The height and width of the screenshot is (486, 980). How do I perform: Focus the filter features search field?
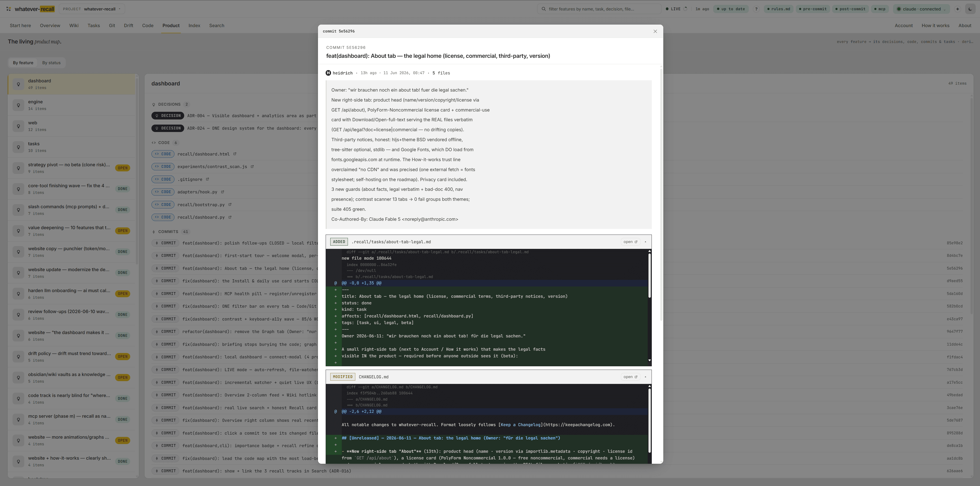pos(599,9)
